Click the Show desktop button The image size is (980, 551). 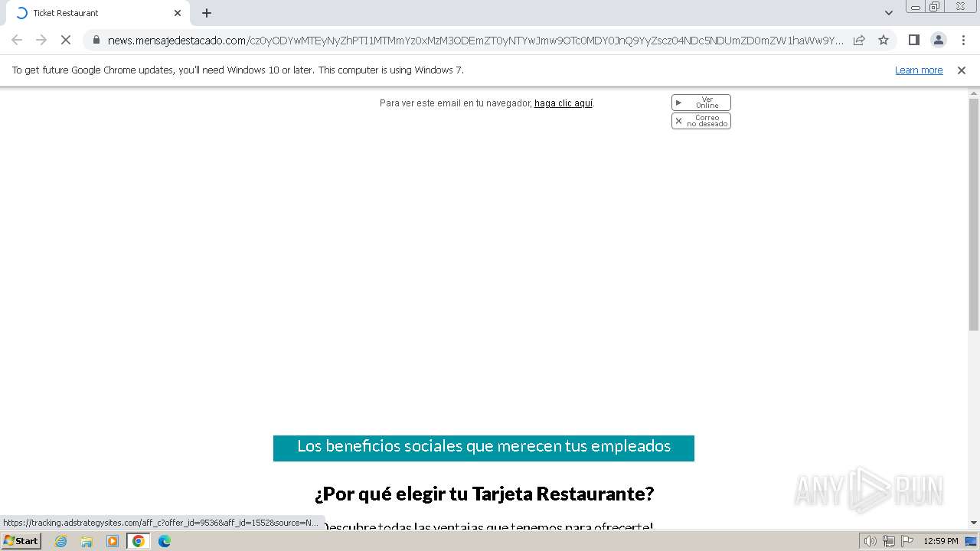[972, 541]
